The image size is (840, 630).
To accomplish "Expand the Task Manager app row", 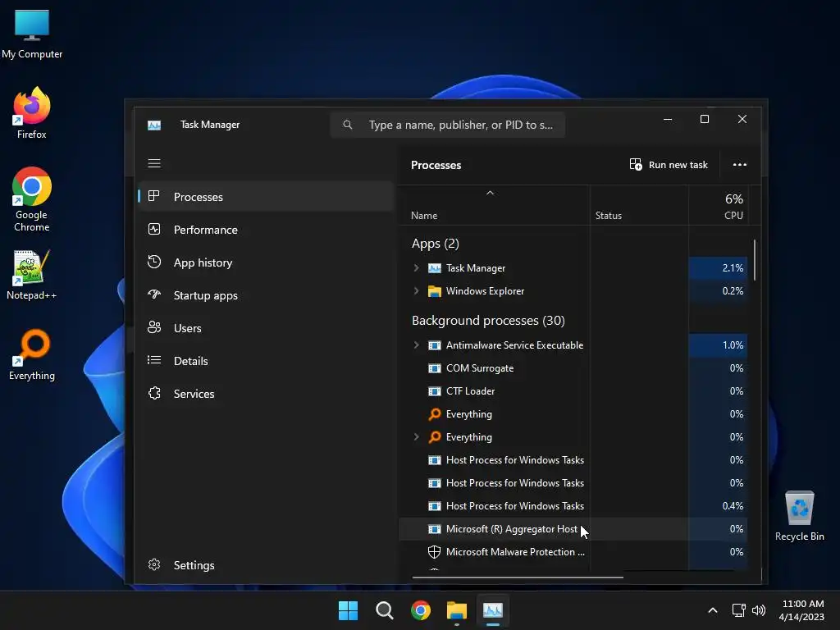I will point(416,268).
